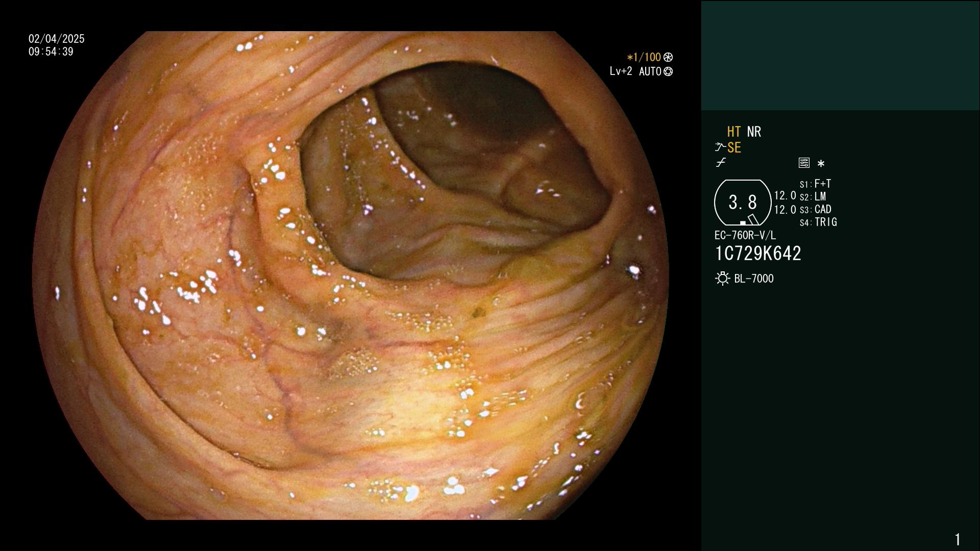Click the time text 09:54:39
Viewport: 980px width, 551px height.
coord(51,52)
